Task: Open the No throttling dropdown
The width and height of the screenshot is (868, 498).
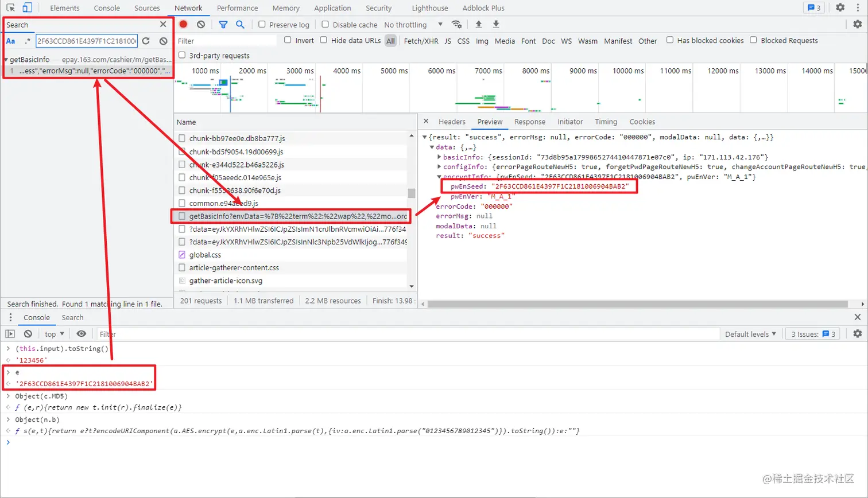Action: [x=413, y=25]
